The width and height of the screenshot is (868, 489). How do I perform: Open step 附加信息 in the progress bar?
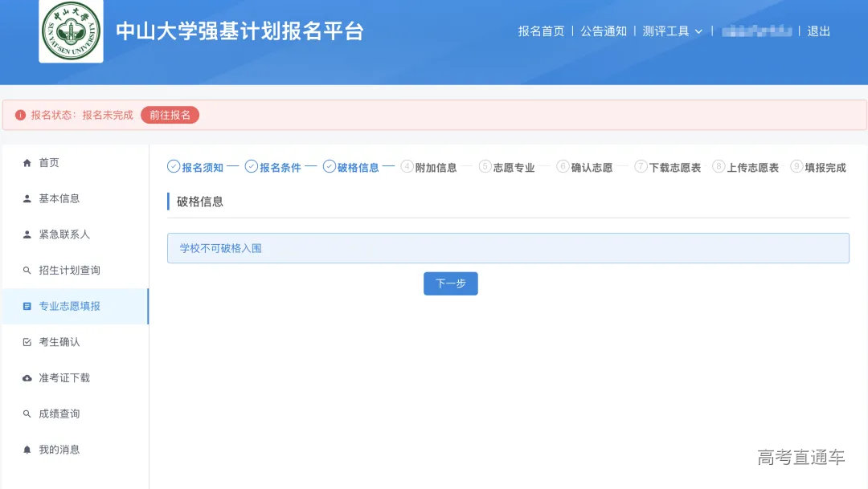point(432,167)
